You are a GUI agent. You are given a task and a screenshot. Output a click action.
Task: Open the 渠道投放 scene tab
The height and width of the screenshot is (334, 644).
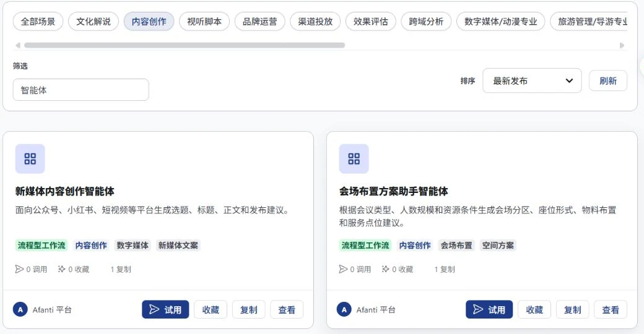315,21
